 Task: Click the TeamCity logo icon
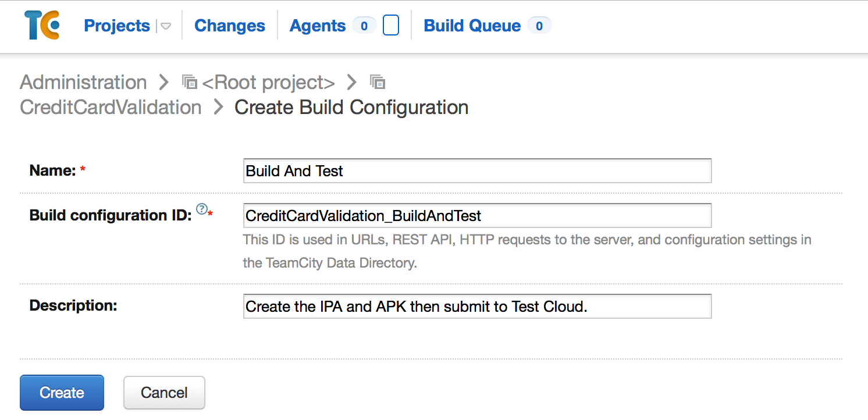[x=40, y=25]
